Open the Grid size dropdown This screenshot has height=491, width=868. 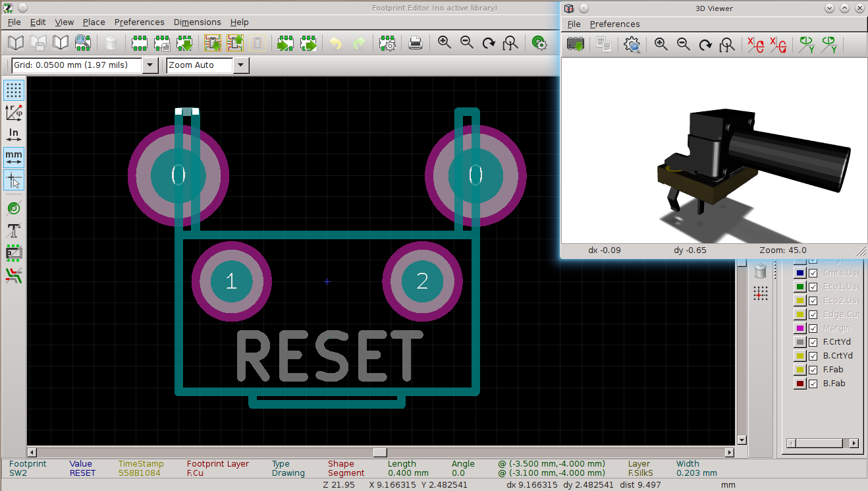click(150, 65)
